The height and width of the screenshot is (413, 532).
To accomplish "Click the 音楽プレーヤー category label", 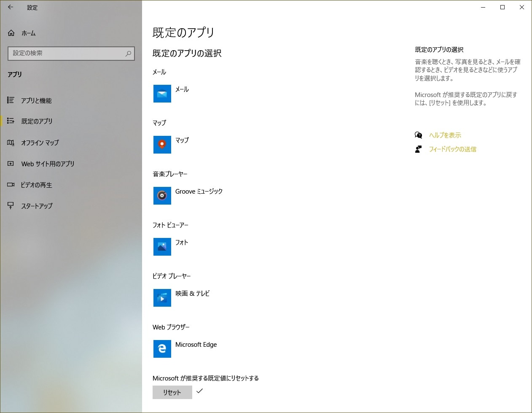I will coord(170,174).
